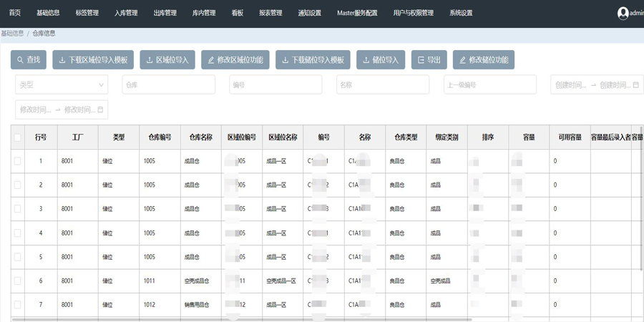Click the 区域位导入 upload button
644x322 pixels.
pyautogui.click(x=167, y=60)
